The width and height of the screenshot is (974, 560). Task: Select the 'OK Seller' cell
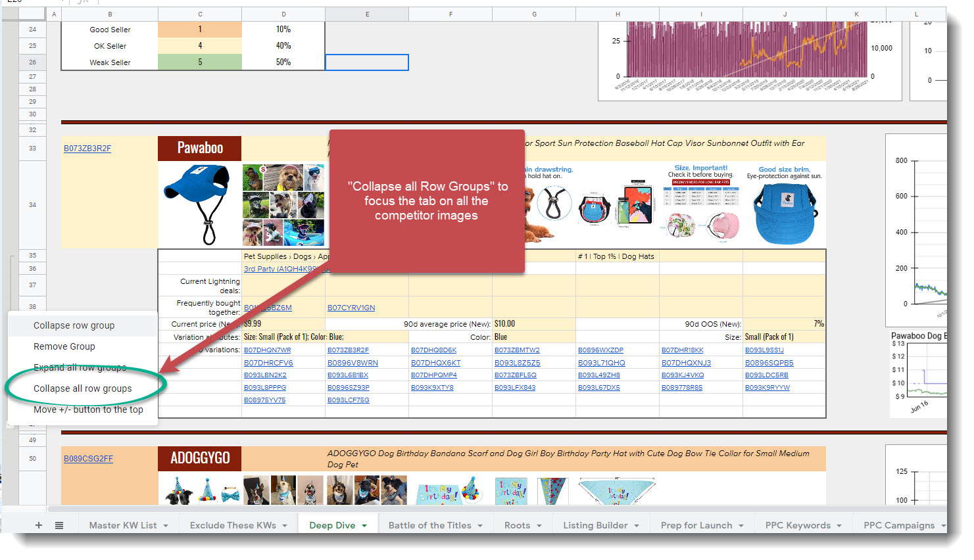click(110, 46)
